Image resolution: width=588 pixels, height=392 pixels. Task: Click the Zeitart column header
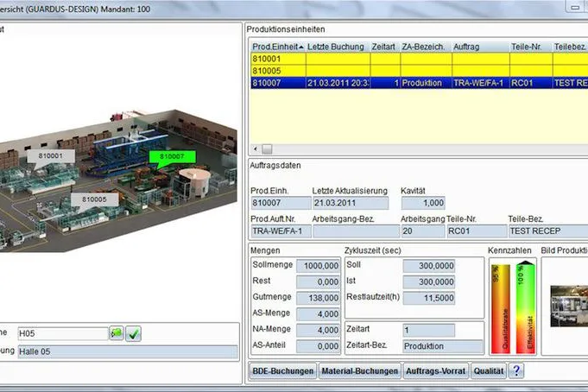385,47
